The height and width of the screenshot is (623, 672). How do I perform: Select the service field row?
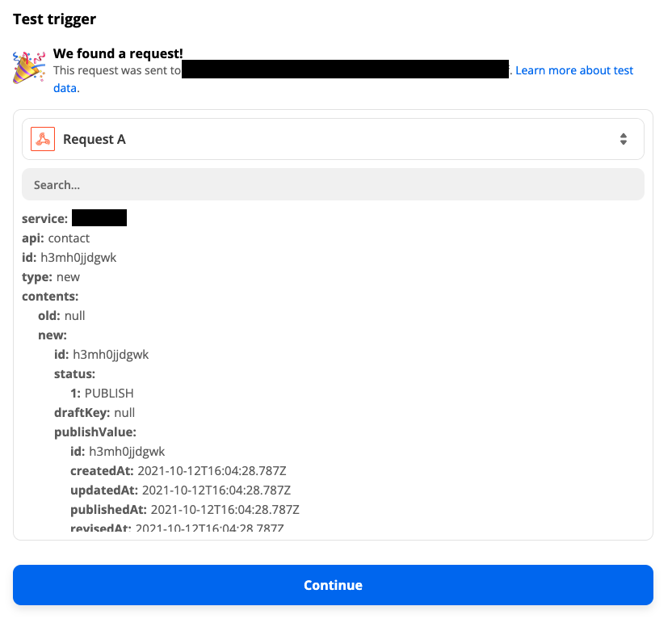pos(74,217)
